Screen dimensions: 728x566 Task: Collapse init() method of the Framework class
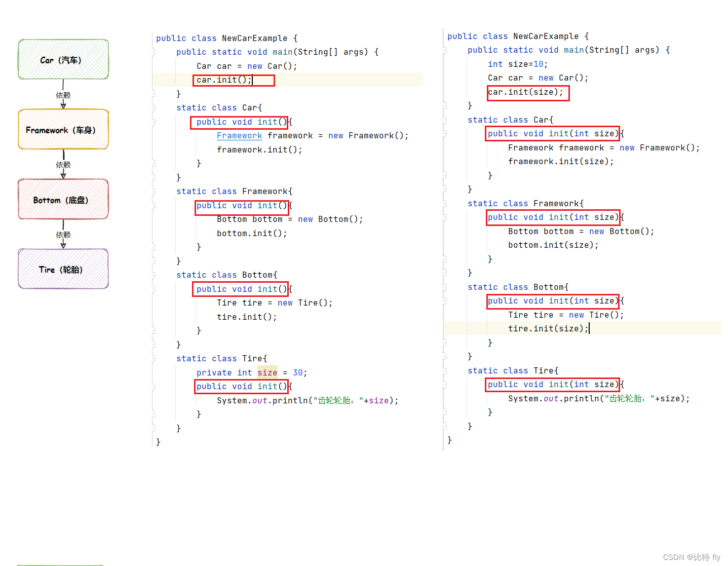pyautogui.click(x=153, y=206)
